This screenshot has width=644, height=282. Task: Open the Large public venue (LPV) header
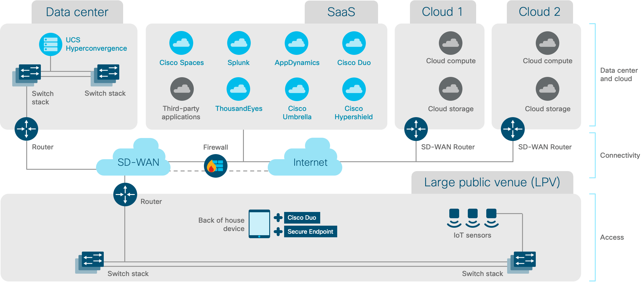(x=492, y=182)
